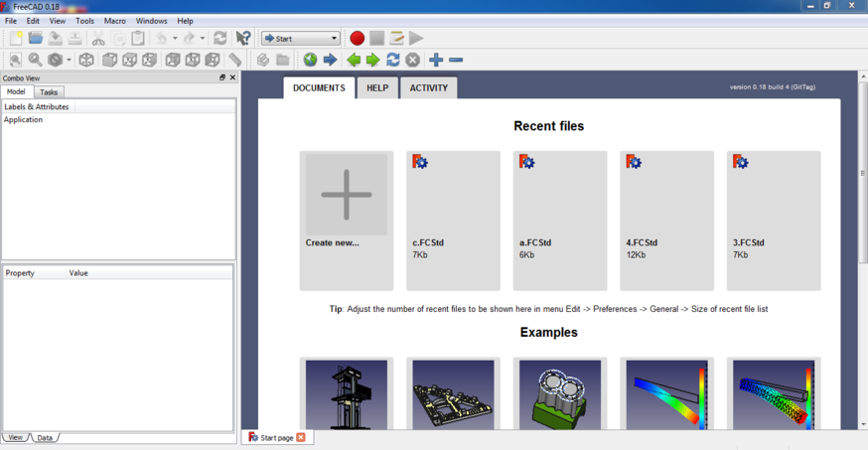Open the File menu
This screenshot has height=450, width=868.
[11, 21]
